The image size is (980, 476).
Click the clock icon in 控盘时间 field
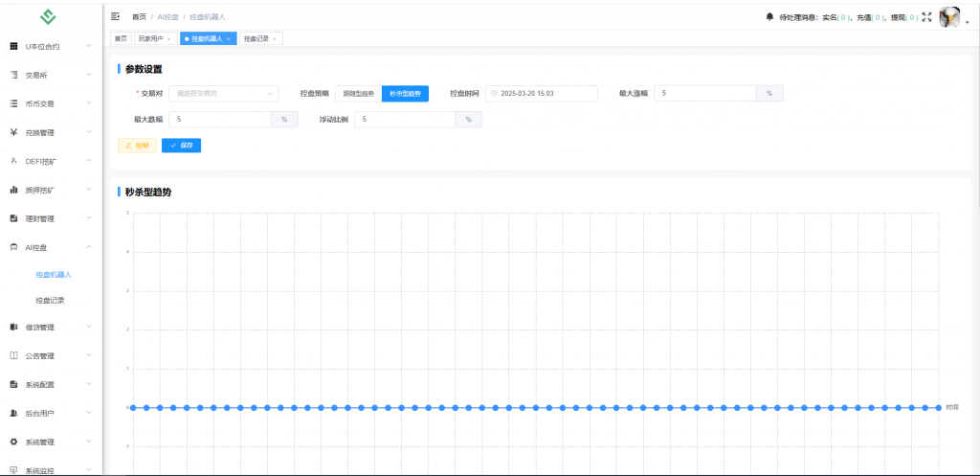[x=495, y=94]
